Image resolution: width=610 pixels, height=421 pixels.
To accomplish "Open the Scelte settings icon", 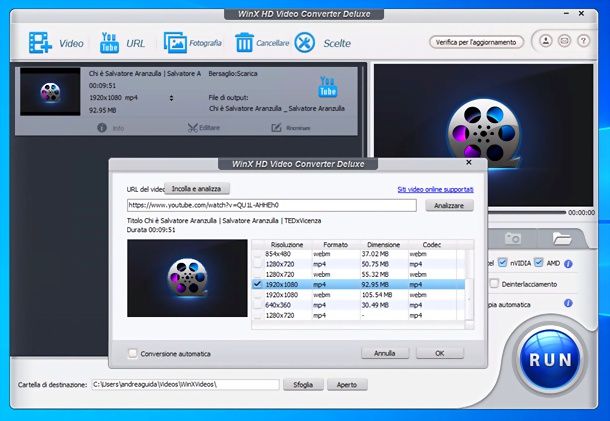I will pyautogui.click(x=305, y=43).
